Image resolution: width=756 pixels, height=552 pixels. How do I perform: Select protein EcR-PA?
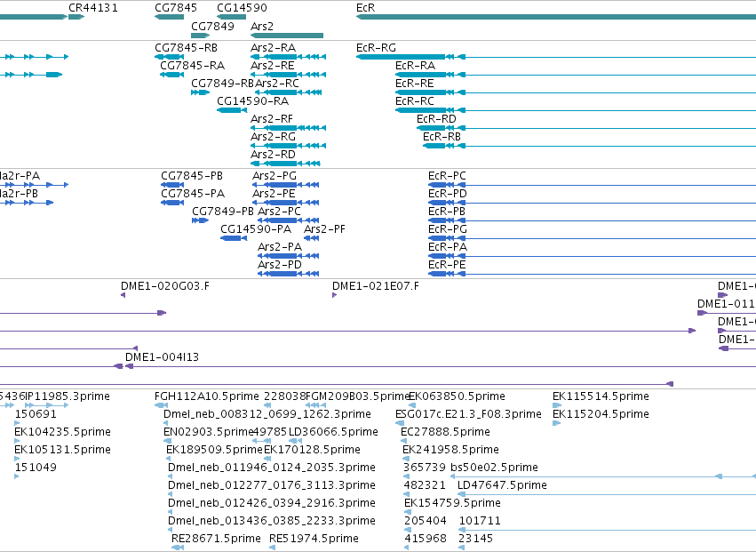coord(448,247)
